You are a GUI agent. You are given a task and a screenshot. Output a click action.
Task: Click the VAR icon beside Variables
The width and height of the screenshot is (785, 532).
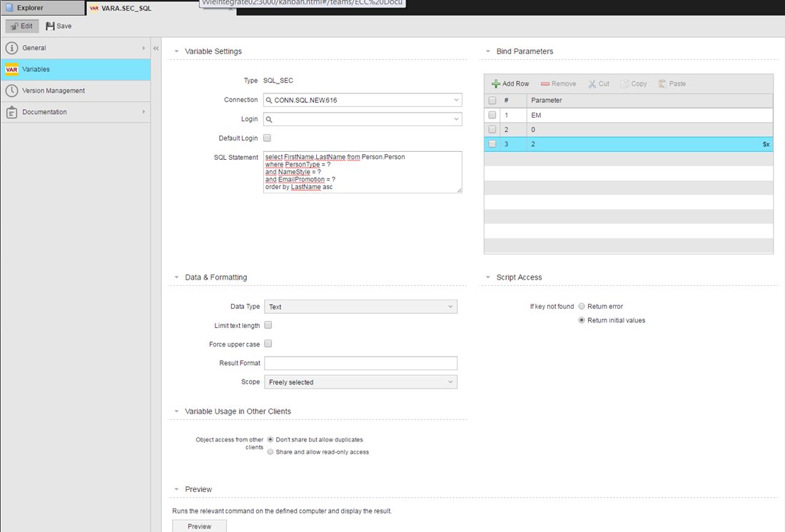point(11,70)
